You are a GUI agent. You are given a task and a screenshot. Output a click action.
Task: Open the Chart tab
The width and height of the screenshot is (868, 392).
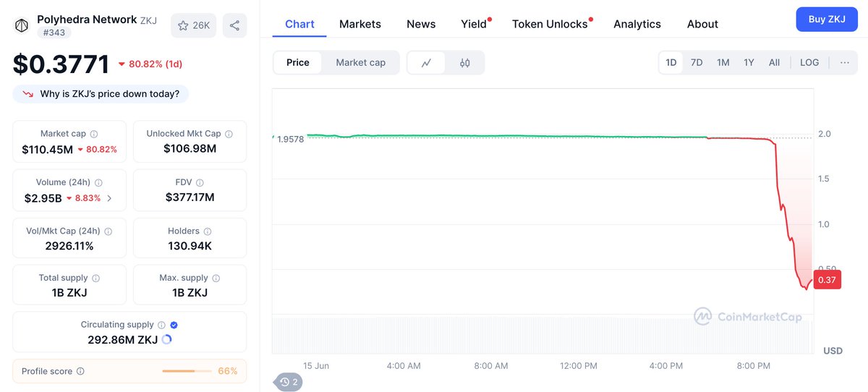coord(299,24)
